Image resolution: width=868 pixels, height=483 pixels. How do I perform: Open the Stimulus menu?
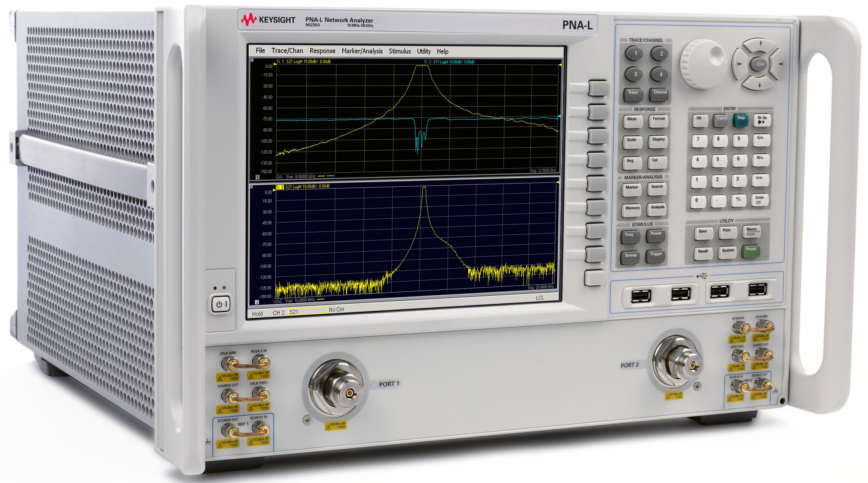click(400, 51)
